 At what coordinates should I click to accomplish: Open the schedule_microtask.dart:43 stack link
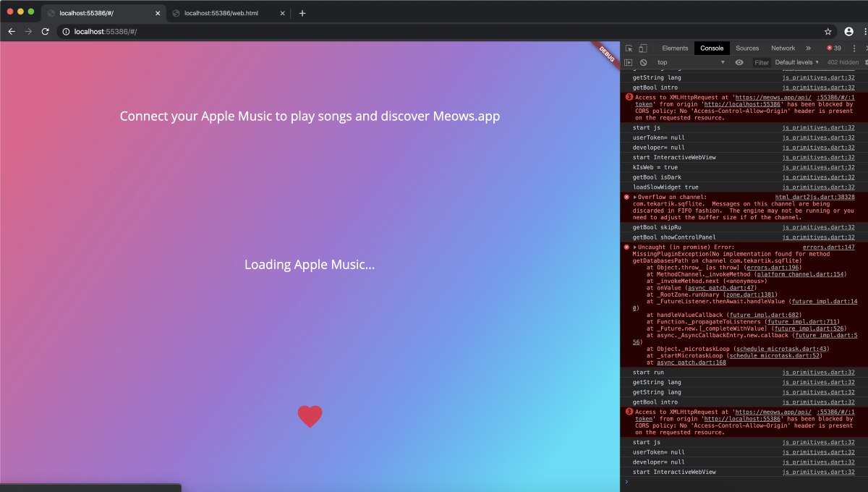781,349
